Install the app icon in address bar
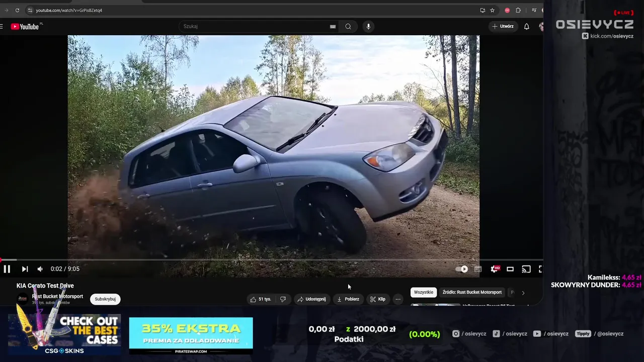This screenshot has width=644, height=362. [482, 10]
